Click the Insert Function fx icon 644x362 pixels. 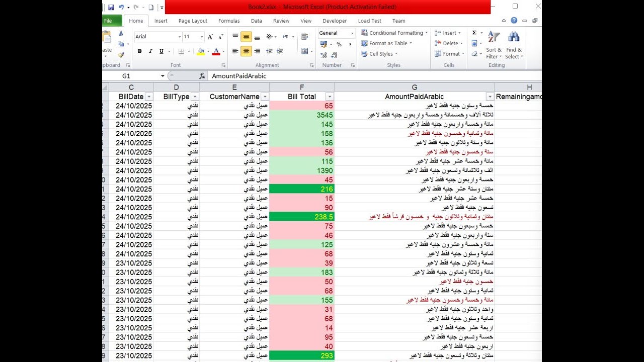point(202,76)
